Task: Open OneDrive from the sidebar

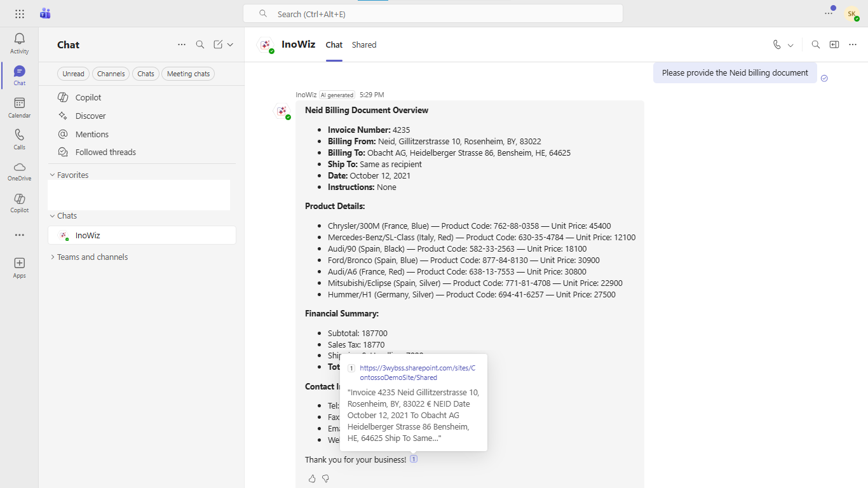Action: [19, 170]
